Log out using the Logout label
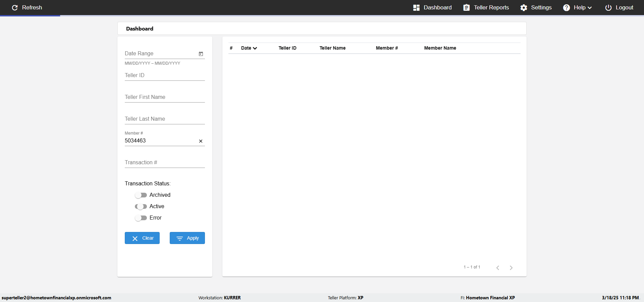Image resolution: width=644 pixels, height=302 pixels. (624, 7)
